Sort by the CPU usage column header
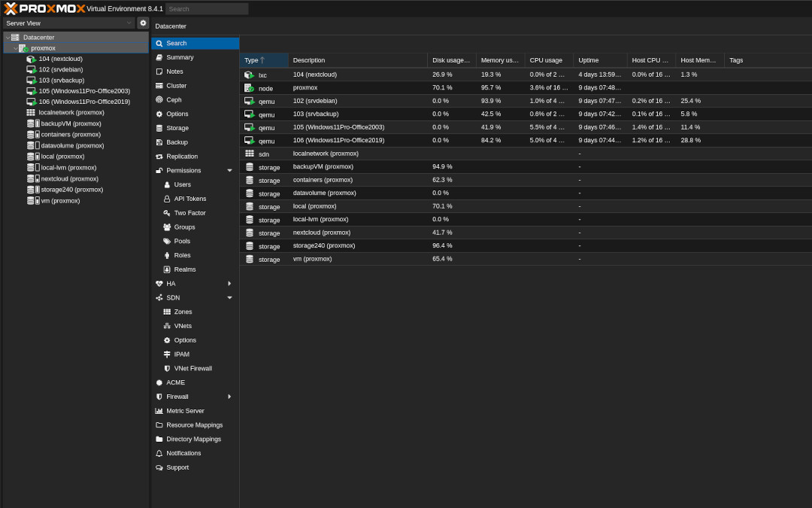 click(549, 60)
